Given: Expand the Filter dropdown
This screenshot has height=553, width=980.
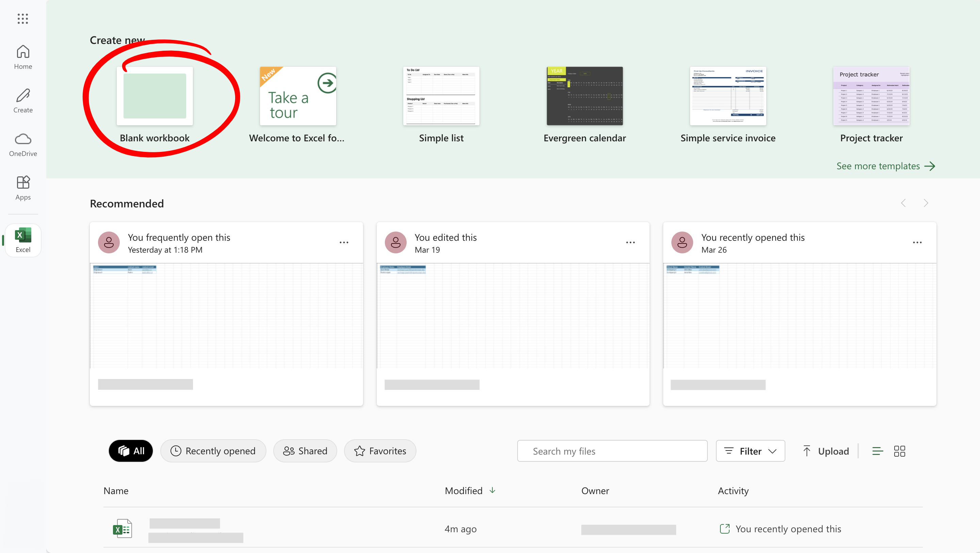Looking at the screenshot, I should tap(750, 451).
